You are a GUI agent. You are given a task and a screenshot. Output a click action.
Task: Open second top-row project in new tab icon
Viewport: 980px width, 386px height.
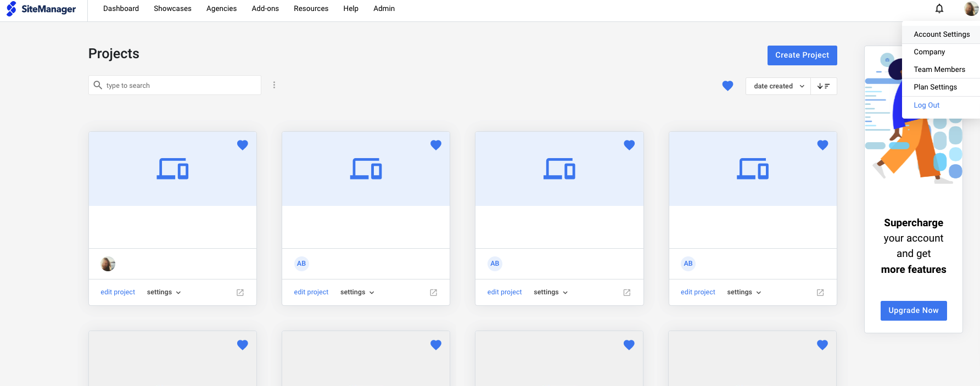[433, 293]
